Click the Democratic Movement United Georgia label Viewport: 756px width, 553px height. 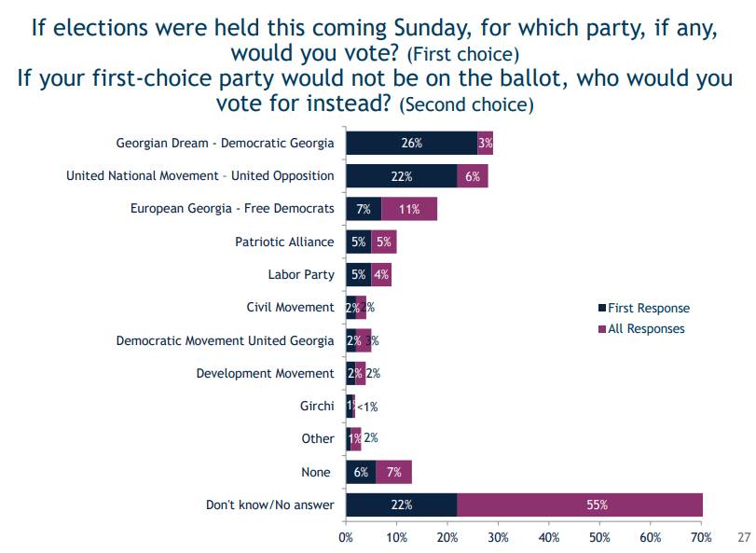pyautogui.click(x=226, y=340)
